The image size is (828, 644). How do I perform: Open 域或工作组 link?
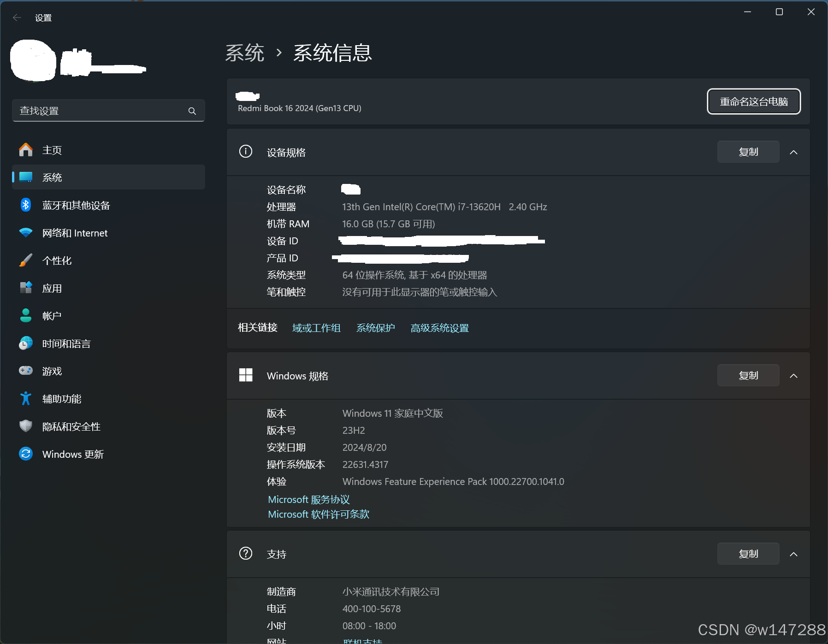point(316,328)
